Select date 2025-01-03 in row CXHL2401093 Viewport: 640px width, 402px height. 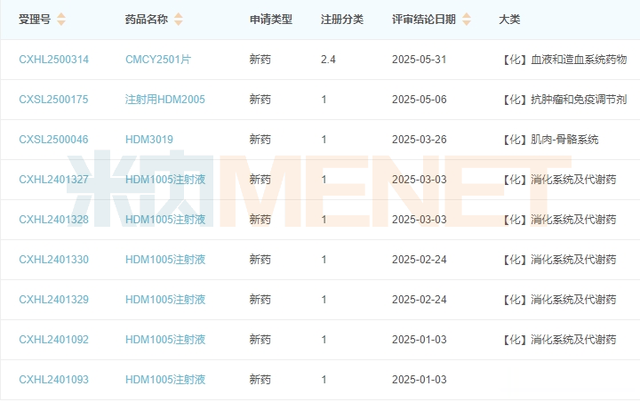(x=419, y=380)
